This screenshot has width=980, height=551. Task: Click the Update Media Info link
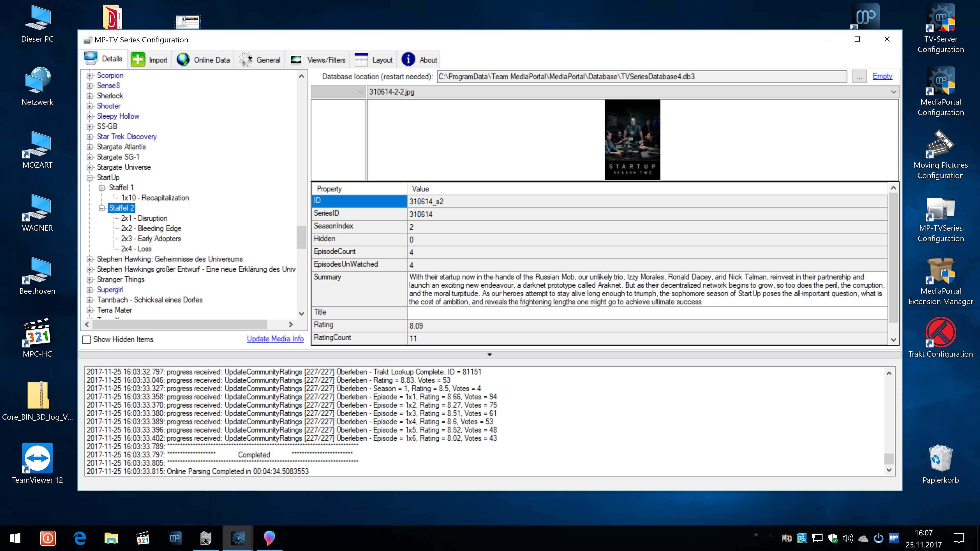point(275,339)
